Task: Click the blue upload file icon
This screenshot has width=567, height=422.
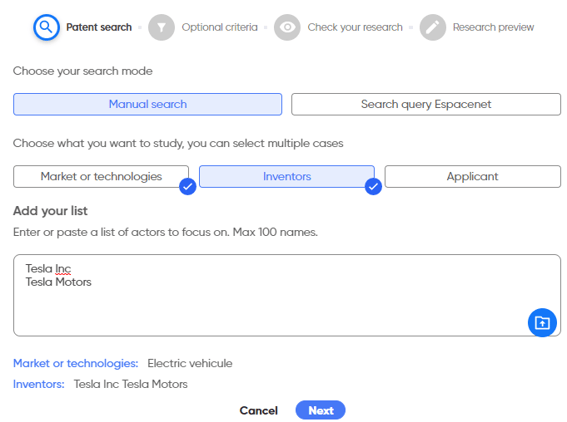Action: point(542,322)
